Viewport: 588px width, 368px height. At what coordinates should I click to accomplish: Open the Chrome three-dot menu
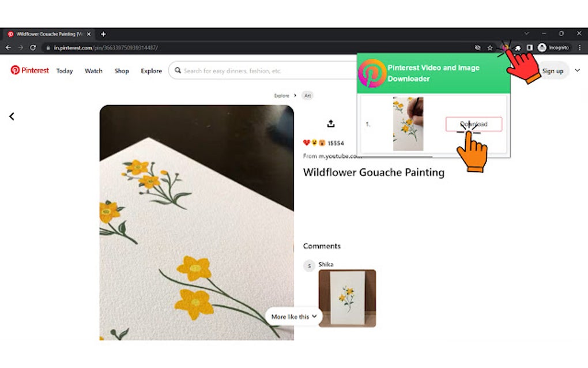point(579,47)
